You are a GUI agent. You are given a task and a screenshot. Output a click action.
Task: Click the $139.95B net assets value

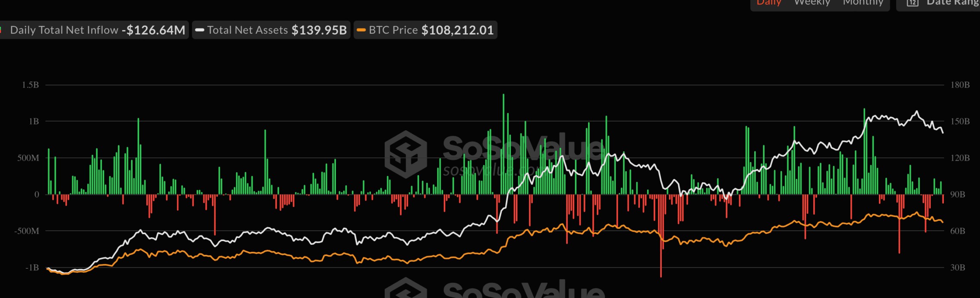point(319,30)
